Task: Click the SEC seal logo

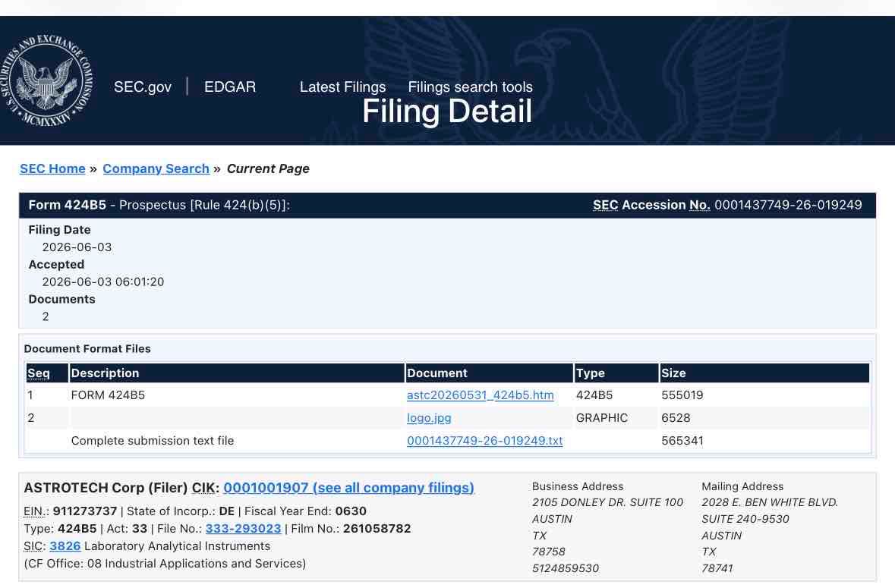Action: [x=46, y=80]
